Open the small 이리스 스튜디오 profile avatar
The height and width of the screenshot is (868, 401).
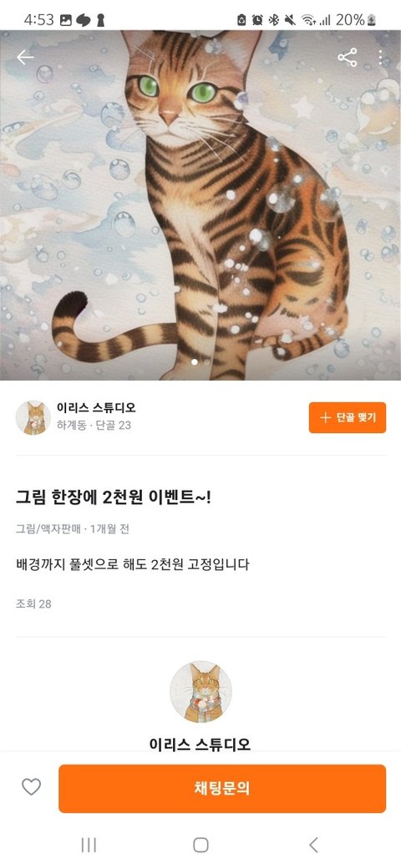tap(33, 417)
